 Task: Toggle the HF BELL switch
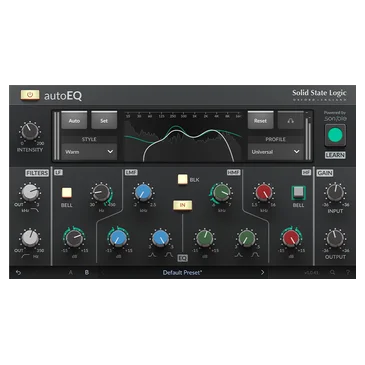[298, 192]
